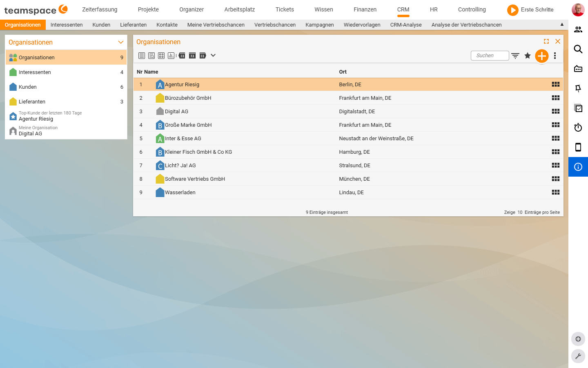Start Erste Schritte play button
The width and height of the screenshot is (588, 368).
[512, 10]
